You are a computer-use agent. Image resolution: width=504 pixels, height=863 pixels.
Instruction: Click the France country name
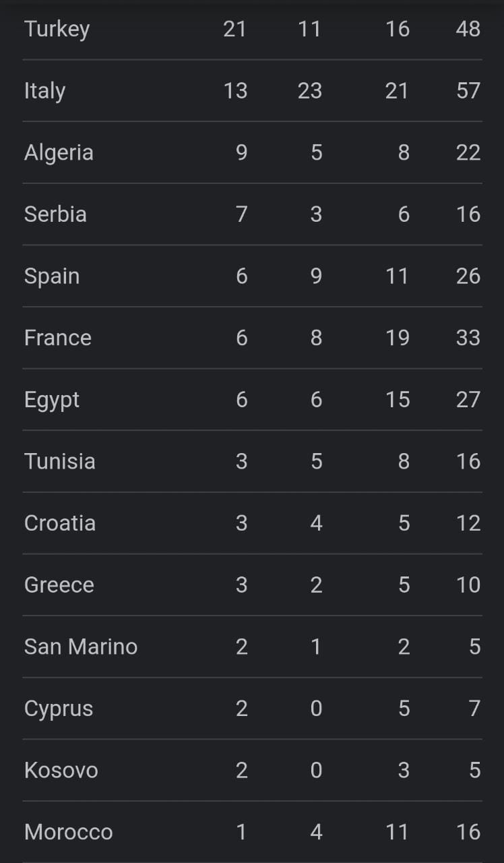click(57, 338)
